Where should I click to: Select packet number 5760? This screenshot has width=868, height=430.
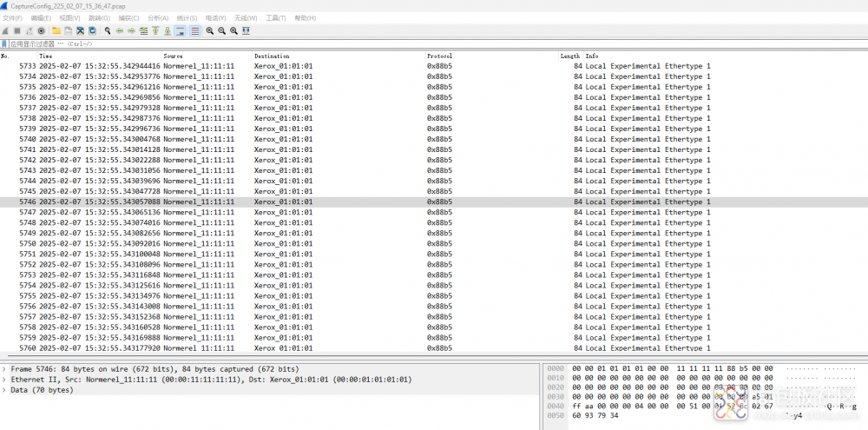pos(434,348)
